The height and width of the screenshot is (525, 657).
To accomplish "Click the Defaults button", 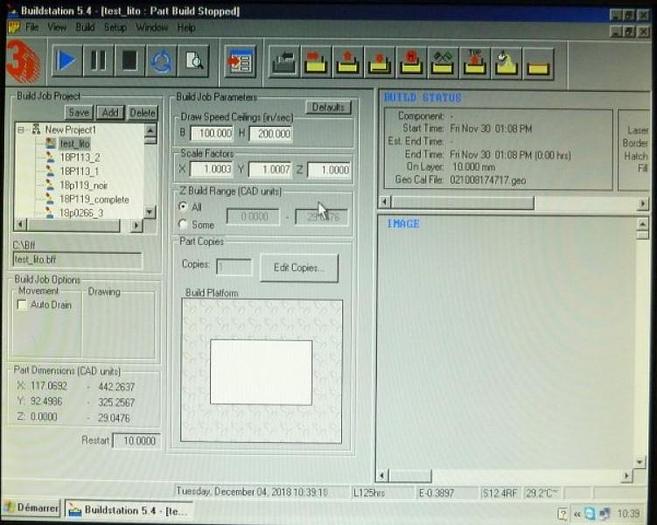I will [x=328, y=107].
